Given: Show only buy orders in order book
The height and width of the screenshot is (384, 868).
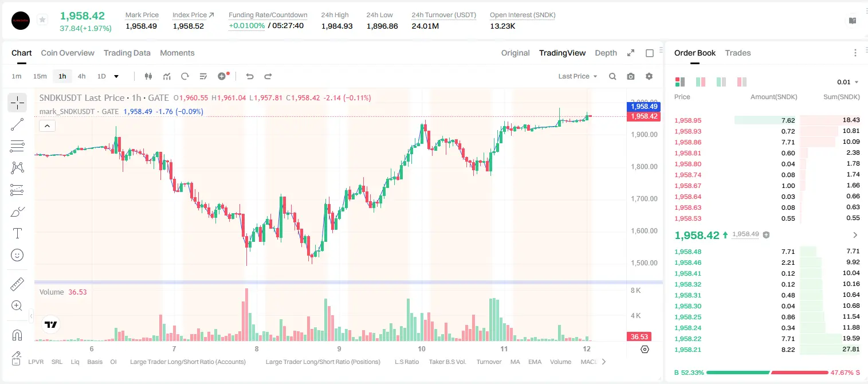Looking at the screenshot, I should 721,82.
